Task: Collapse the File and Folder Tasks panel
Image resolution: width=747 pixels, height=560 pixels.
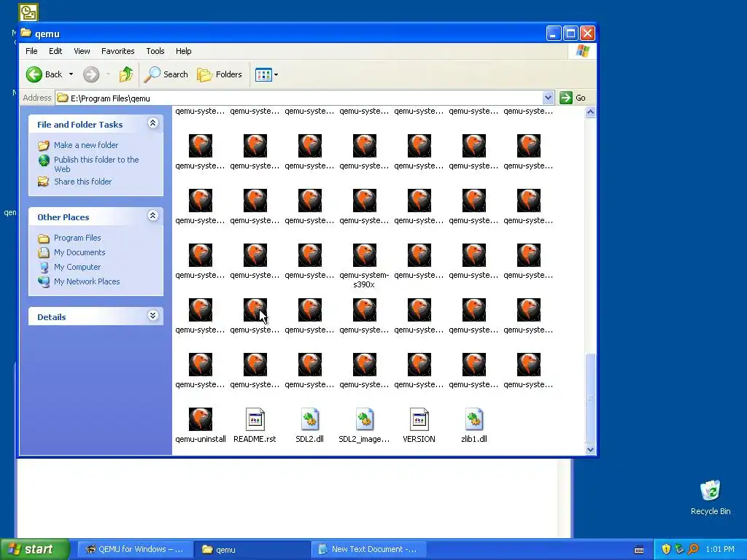Action: click(x=152, y=123)
